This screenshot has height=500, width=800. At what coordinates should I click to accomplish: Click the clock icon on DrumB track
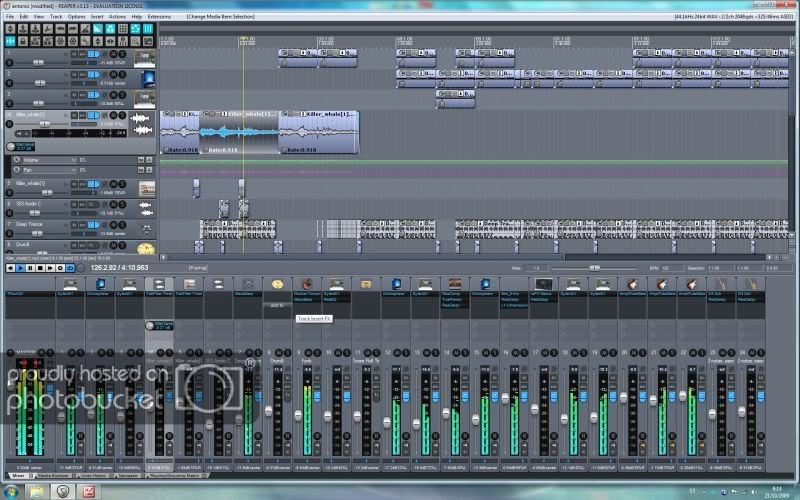(x=146, y=248)
